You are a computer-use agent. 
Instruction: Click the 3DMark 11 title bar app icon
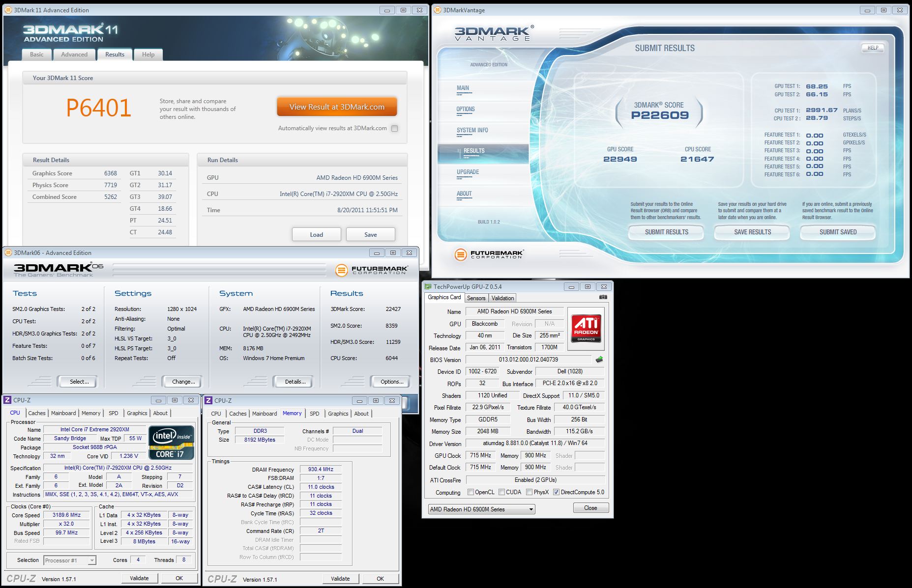coord(8,10)
